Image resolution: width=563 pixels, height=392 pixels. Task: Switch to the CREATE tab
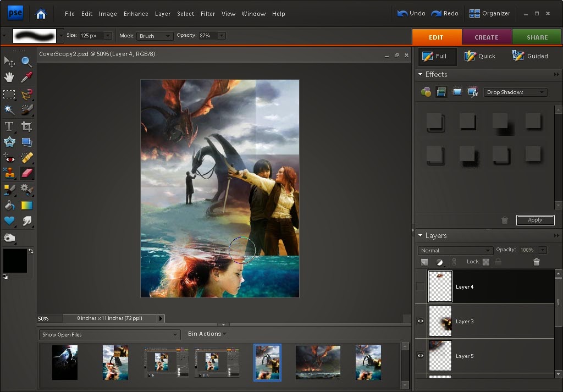pyautogui.click(x=486, y=37)
